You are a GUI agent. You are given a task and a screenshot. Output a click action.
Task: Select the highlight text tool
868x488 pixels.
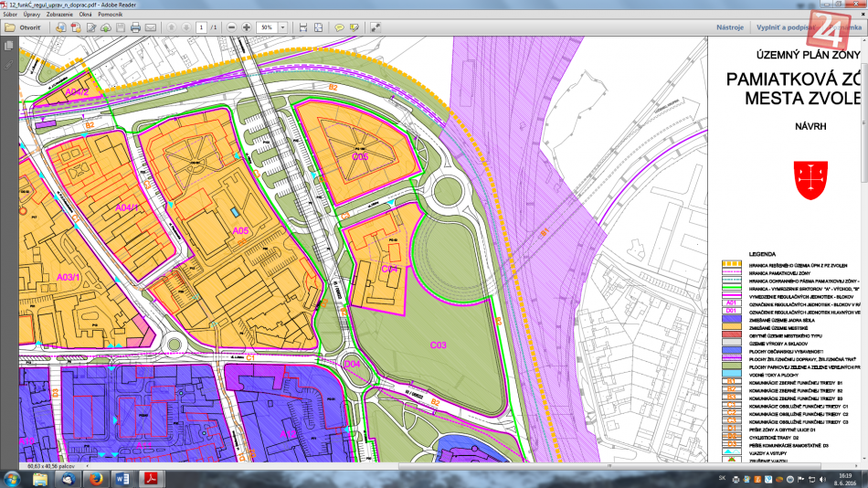[x=354, y=28]
